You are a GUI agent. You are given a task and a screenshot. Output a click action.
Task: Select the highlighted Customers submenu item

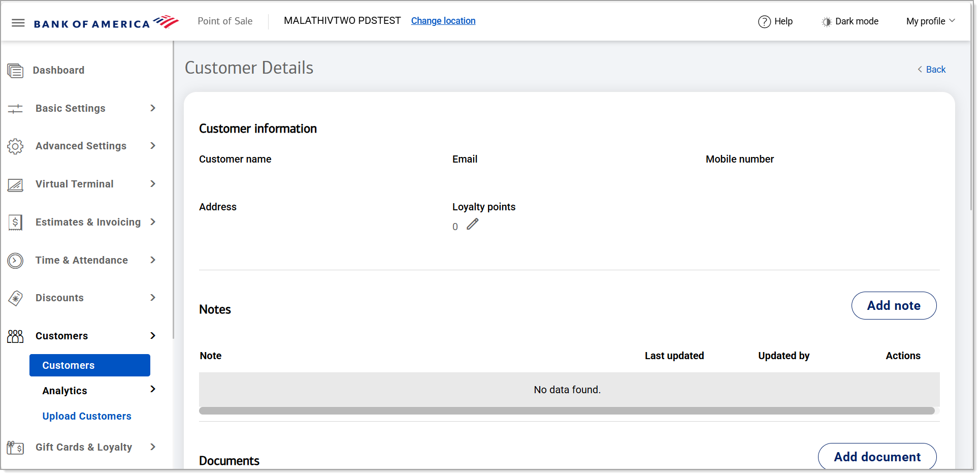[90, 365]
